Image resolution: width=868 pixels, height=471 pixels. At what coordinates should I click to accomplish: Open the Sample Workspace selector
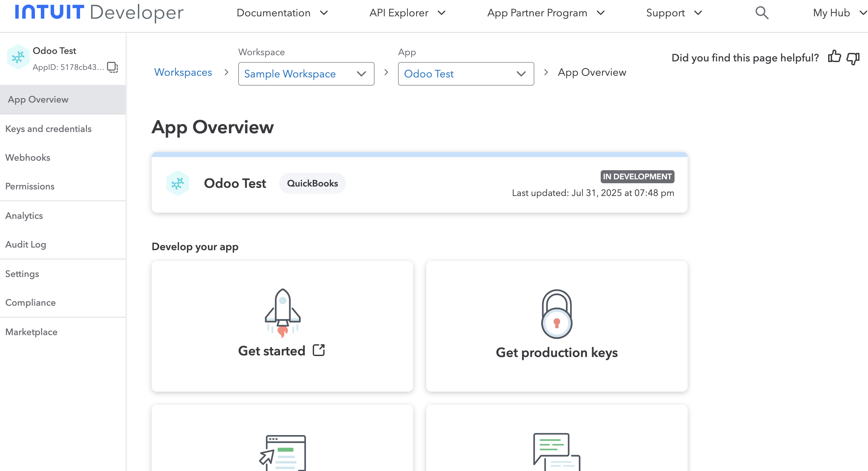pos(306,74)
